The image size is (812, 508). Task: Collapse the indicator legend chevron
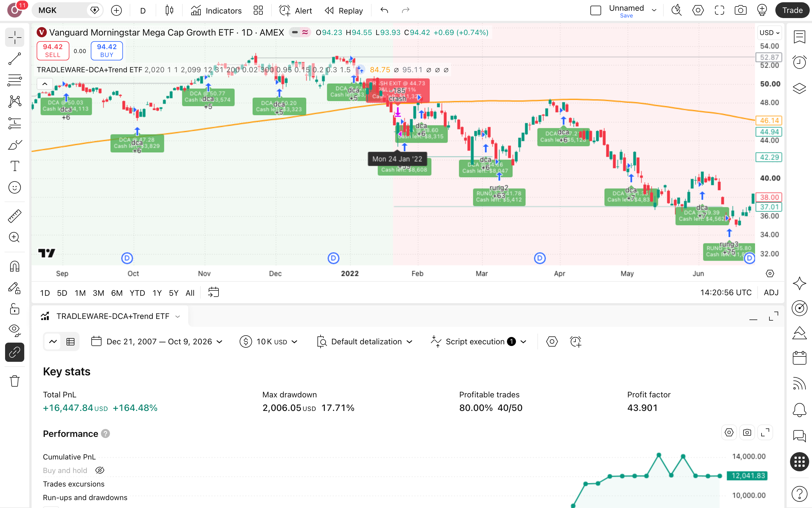[x=45, y=84]
